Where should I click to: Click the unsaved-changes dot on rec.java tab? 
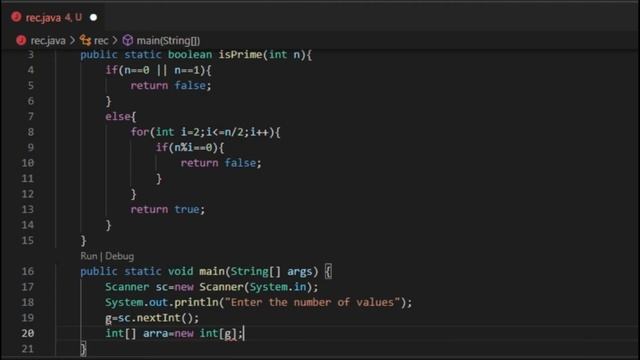93,18
